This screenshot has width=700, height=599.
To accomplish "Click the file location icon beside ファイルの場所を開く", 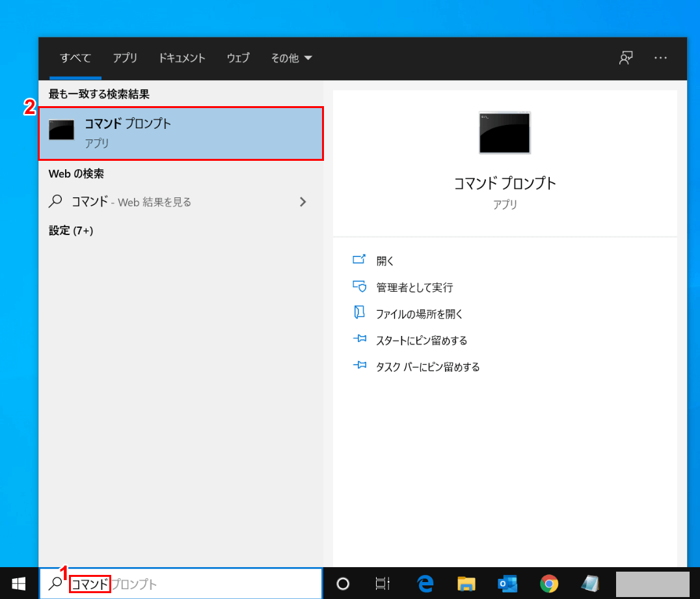I will pyautogui.click(x=359, y=313).
